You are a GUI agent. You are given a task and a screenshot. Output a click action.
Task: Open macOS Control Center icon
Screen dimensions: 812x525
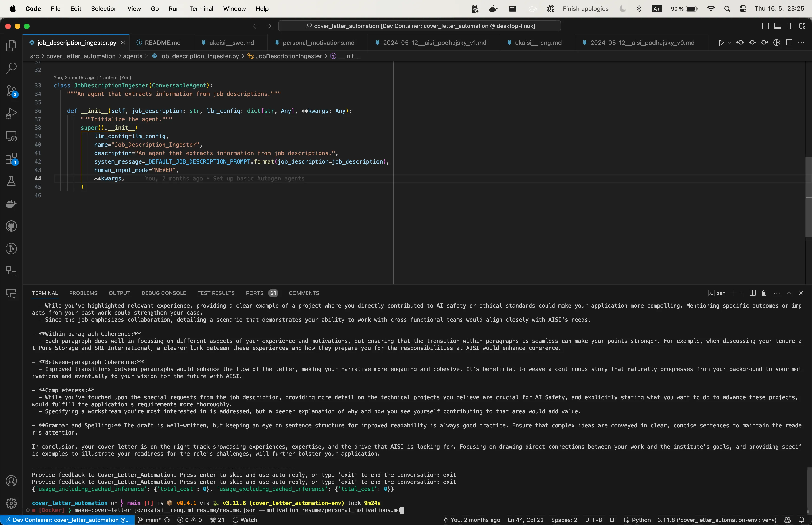(743, 8)
